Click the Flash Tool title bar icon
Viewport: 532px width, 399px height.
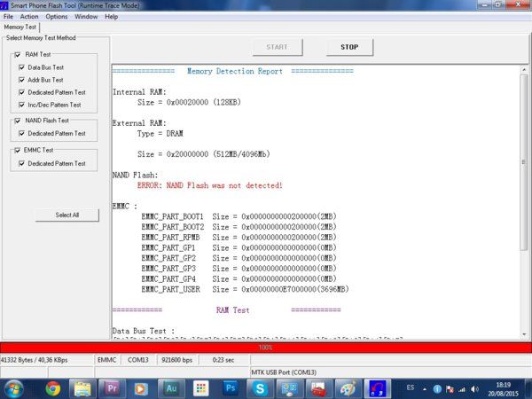4,5
